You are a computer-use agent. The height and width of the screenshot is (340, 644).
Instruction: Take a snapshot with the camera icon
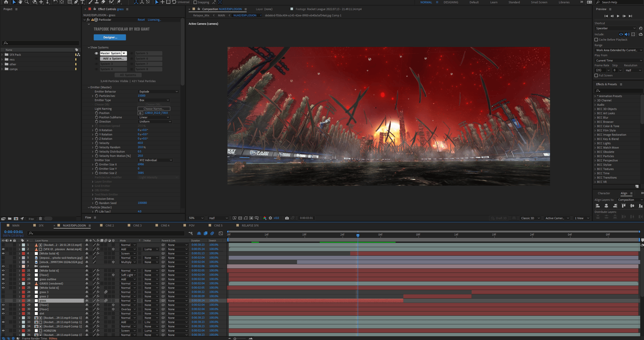coord(287,218)
